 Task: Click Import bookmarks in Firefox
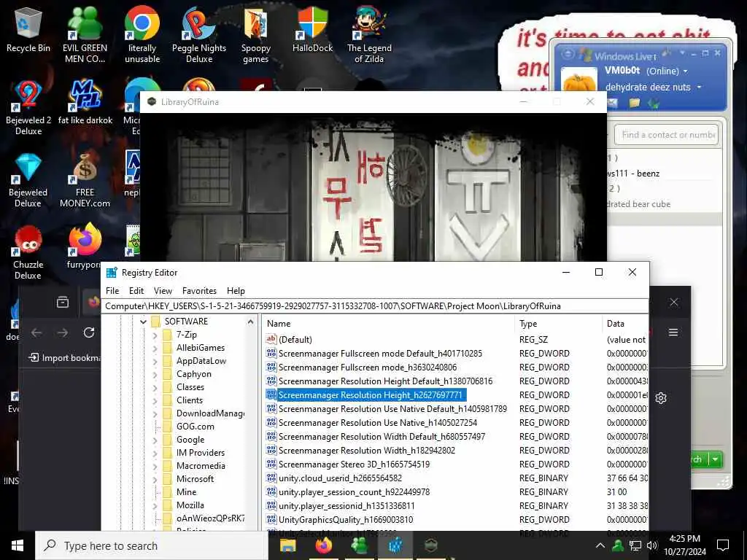point(66,357)
